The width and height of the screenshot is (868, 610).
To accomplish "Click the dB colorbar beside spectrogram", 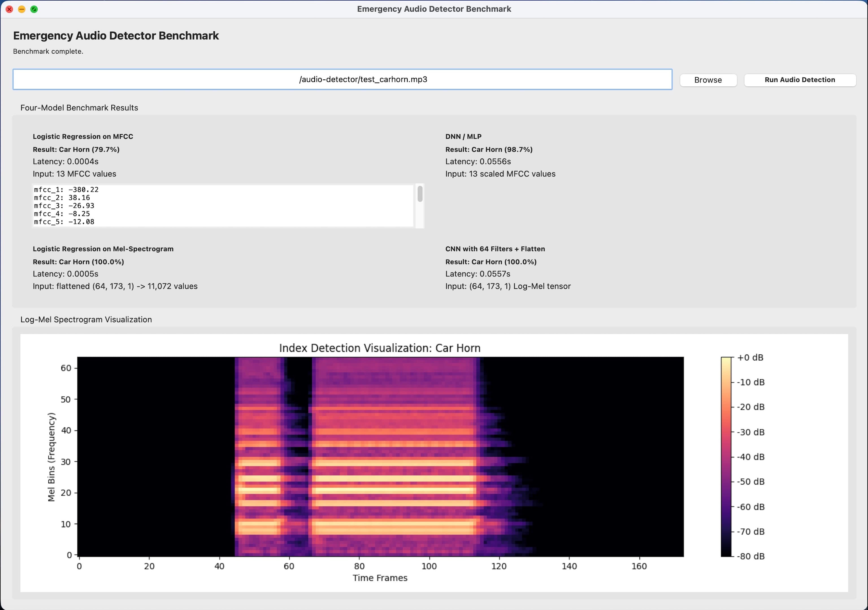I will (x=726, y=457).
